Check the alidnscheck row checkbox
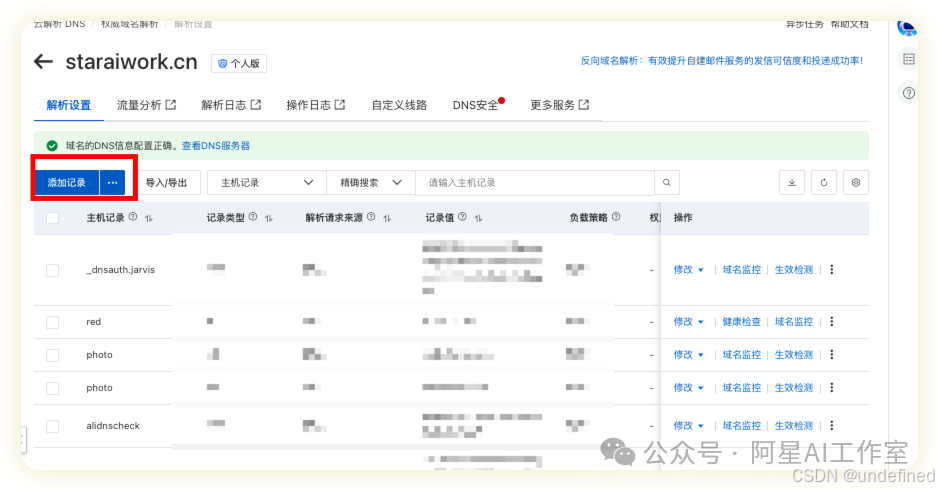The image size is (939, 491). [x=53, y=426]
